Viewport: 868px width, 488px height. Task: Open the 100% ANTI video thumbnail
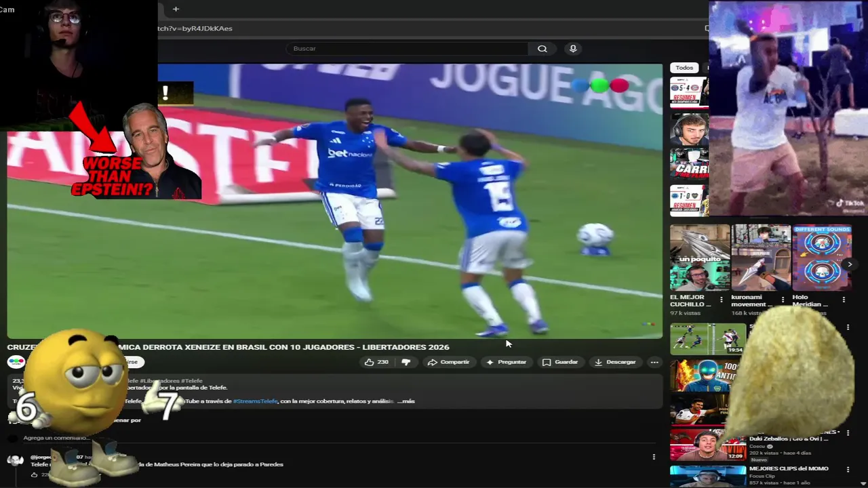tap(700, 375)
